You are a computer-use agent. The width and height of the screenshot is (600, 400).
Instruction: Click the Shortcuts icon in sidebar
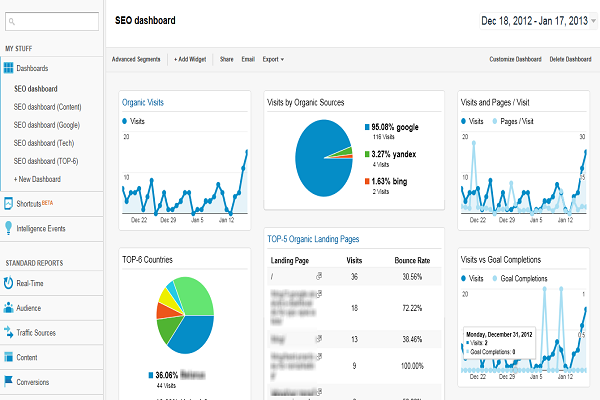click(x=8, y=203)
